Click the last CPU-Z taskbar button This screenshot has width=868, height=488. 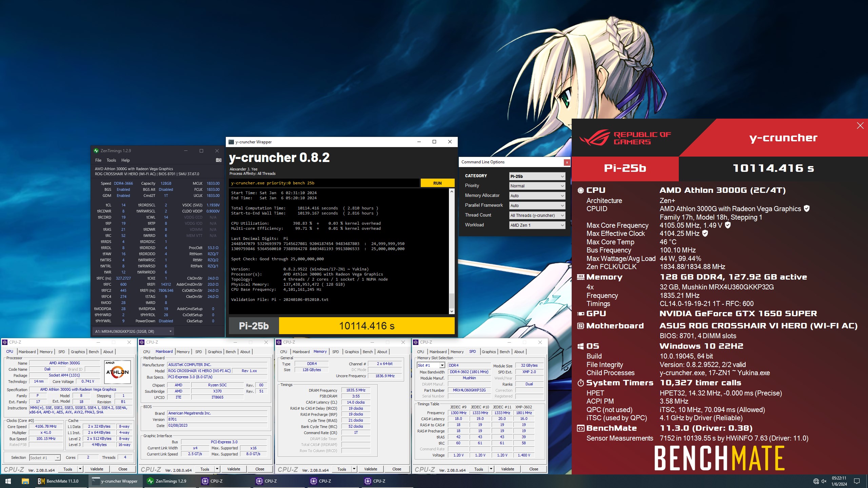[x=387, y=481]
